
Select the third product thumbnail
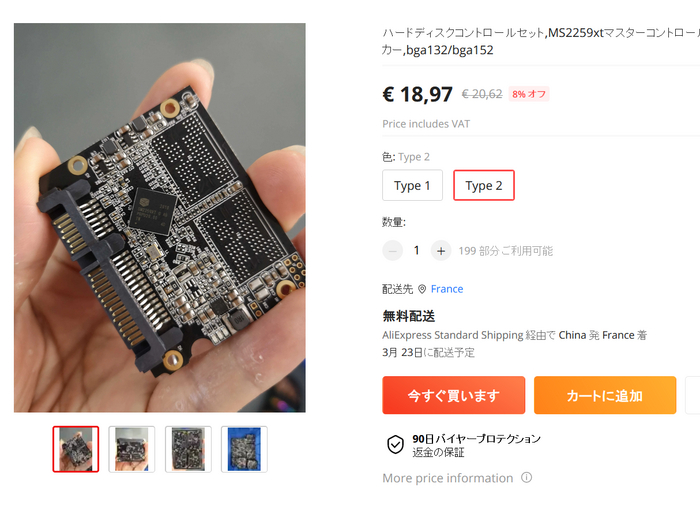[x=188, y=449]
